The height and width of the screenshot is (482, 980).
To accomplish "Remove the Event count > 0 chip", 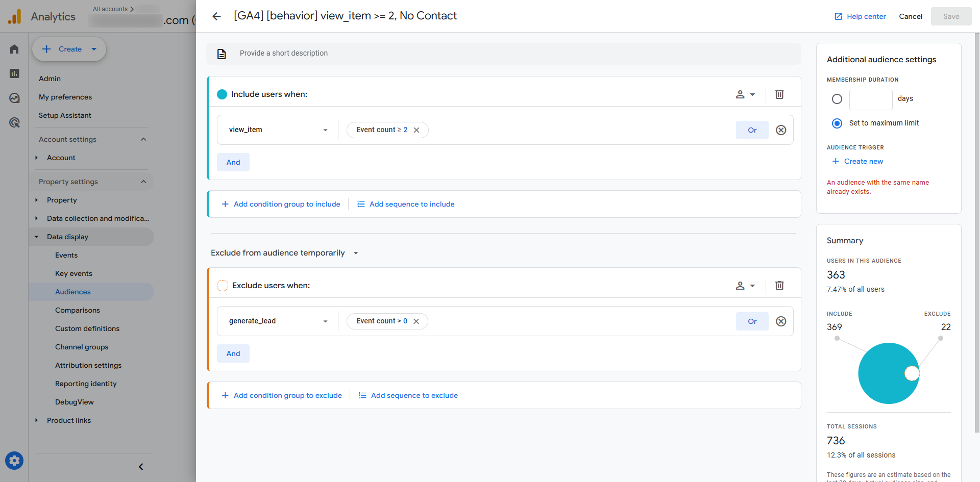I will pyautogui.click(x=416, y=321).
